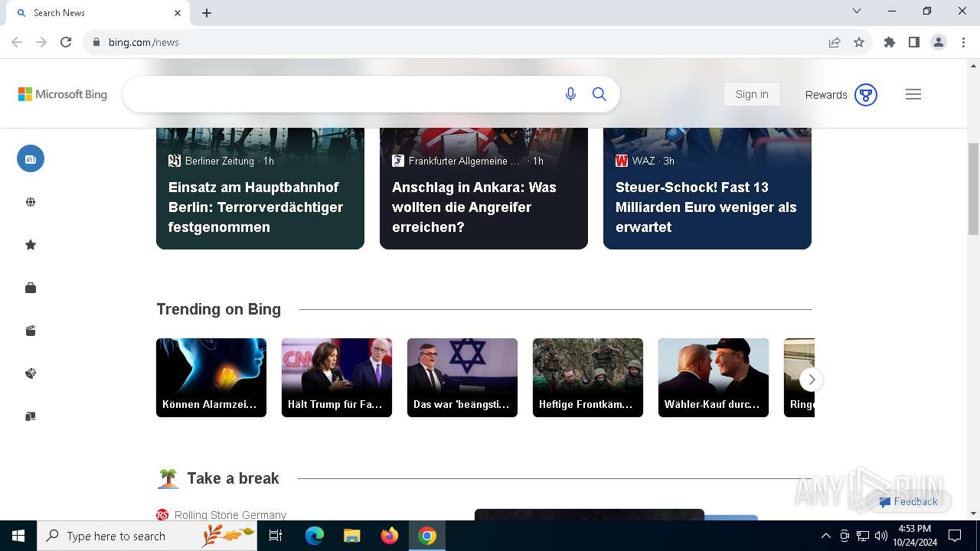980x551 pixels.
Task: Click the Windows taskbar search box
Action: coord(149,536)
